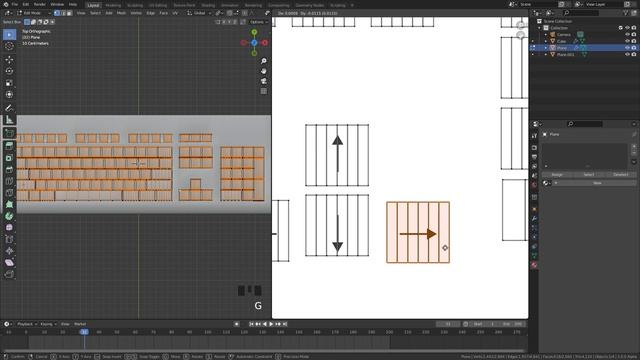The height and width of the screenshot is (360, 640).
Task: Open the Playback dropdown in timeline
Action: coord(27,324)
